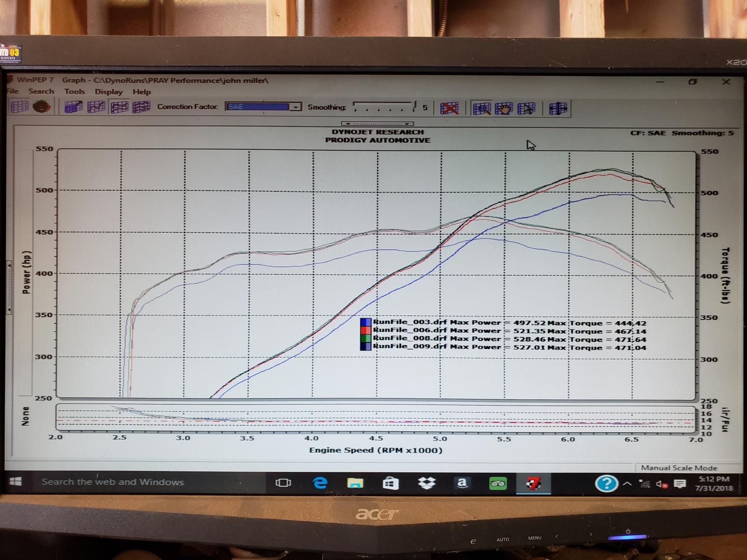Open the Help menu
Viewport: 747px width, 560px height.
[141, 92]
